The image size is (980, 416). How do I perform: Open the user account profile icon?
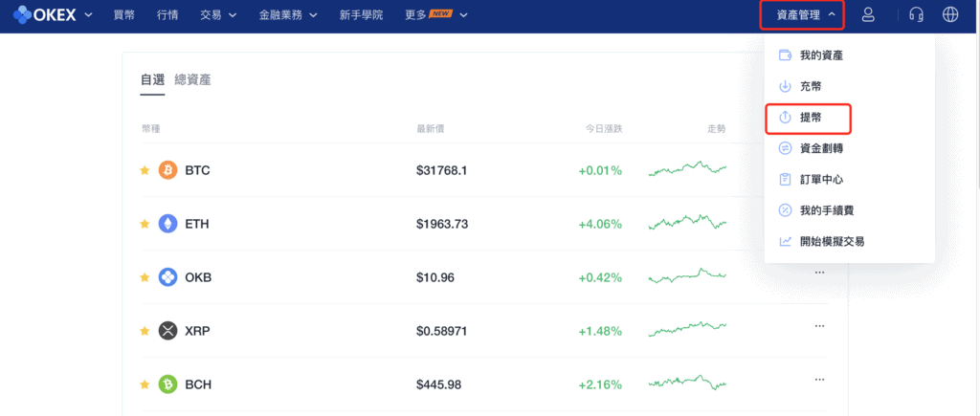(867, 15)
